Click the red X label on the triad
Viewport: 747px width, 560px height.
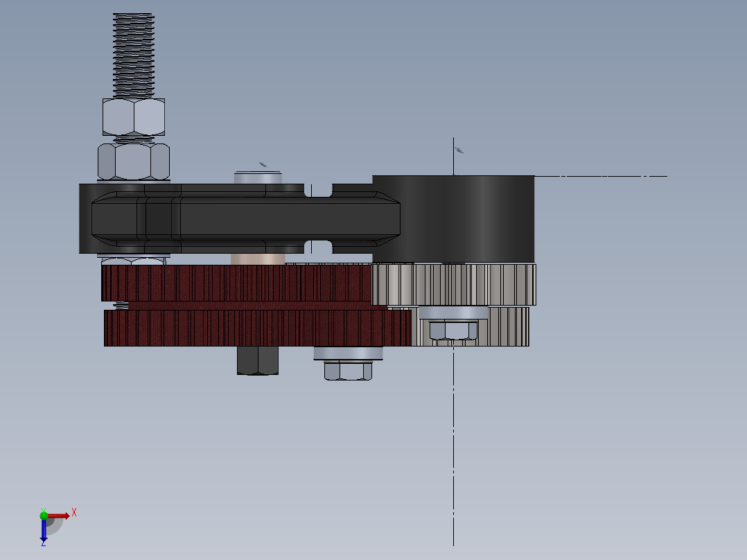coord(74,513)
